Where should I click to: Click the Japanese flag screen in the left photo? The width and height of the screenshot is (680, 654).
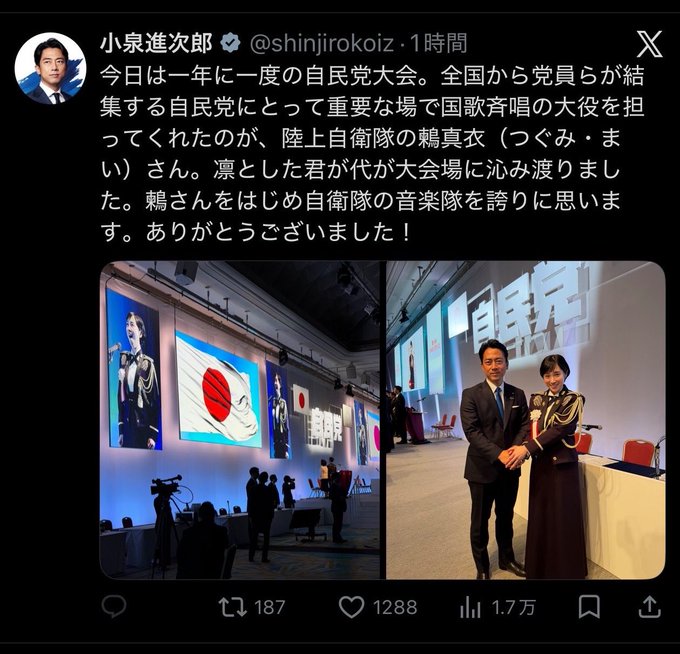219,389
